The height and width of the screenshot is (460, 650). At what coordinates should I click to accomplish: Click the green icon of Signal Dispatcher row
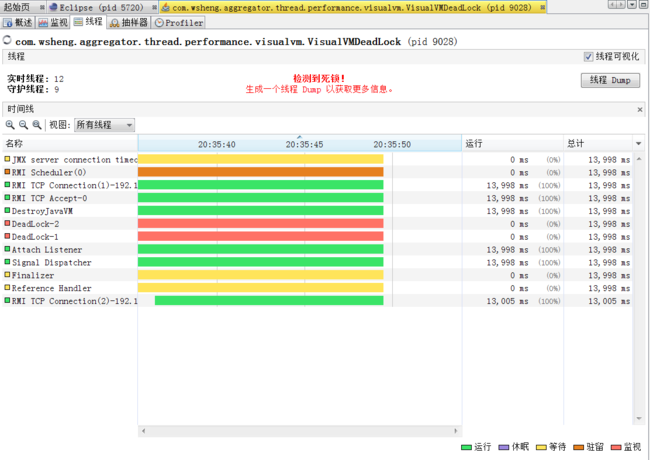pyautogui.click(x=7, y=261)
